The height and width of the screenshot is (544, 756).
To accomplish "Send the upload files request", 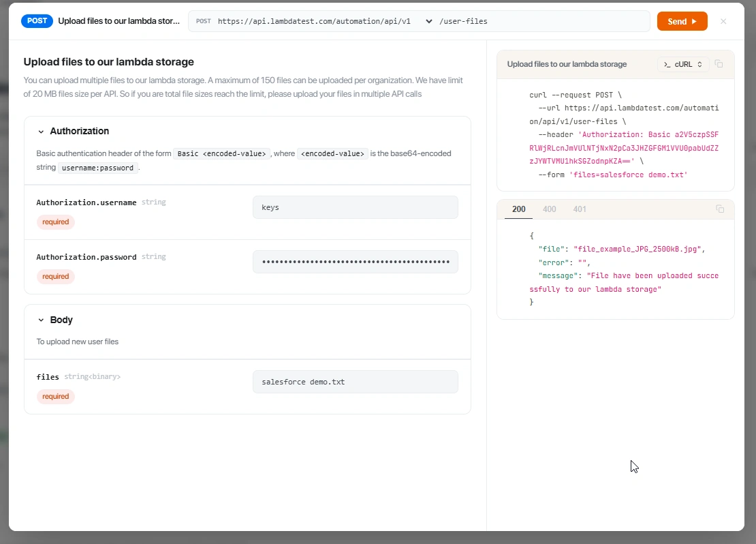I will click(682, 21).
